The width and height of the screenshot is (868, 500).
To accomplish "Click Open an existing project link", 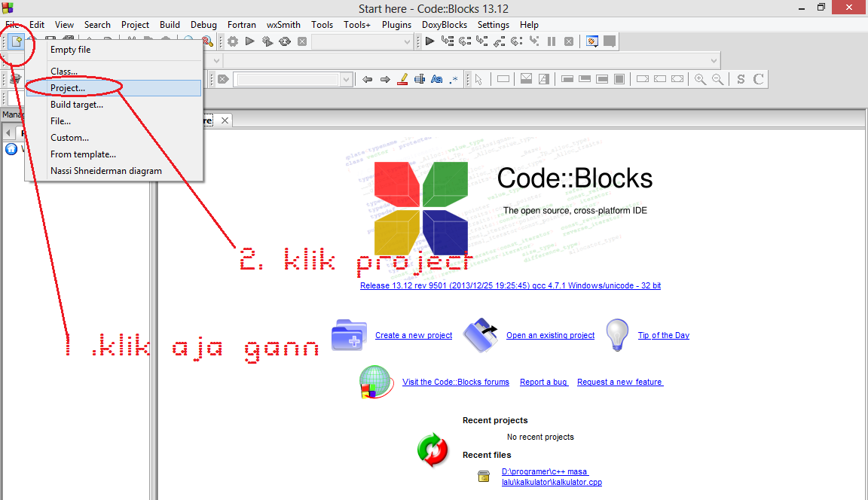I will (x=550, y=335).
